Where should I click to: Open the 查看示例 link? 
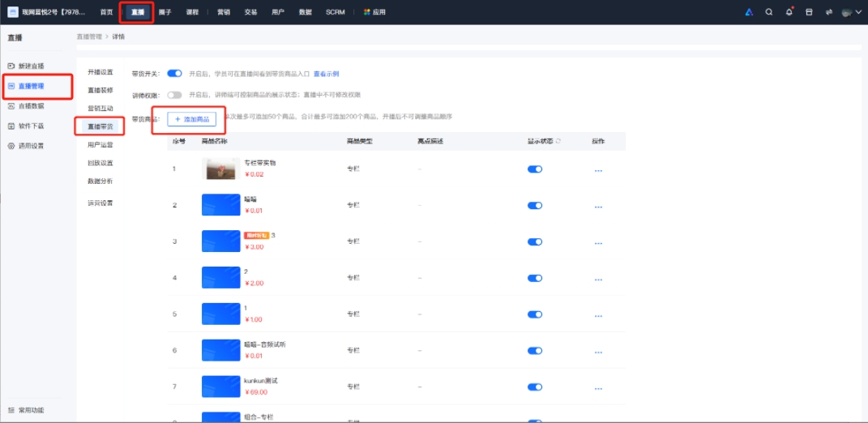pos(326,74)
